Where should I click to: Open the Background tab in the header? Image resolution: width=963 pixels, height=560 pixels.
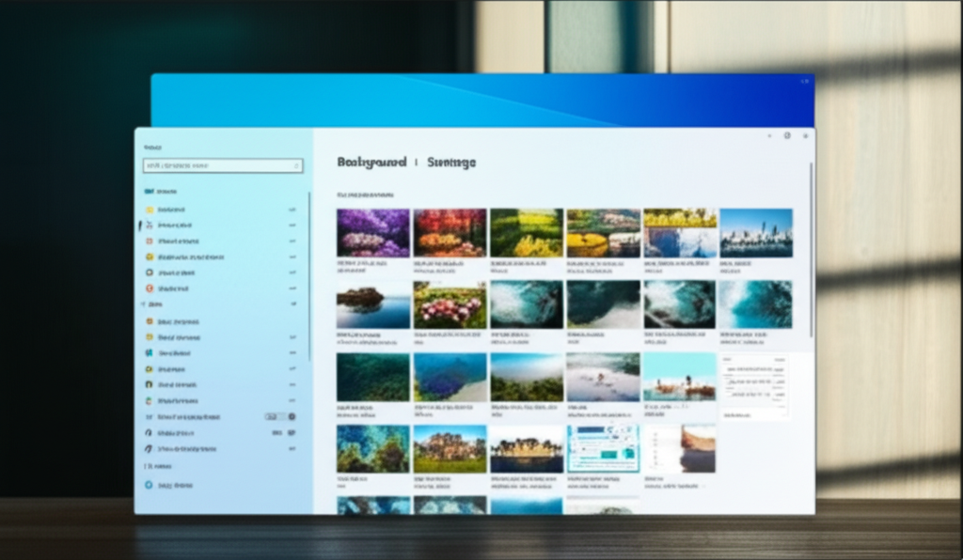click(x=371, y=163)
